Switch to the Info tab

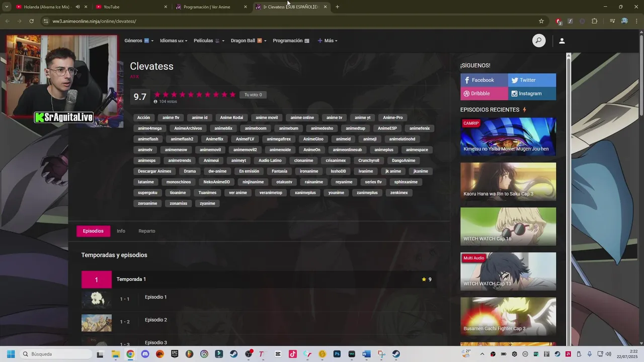click(121, 231)
